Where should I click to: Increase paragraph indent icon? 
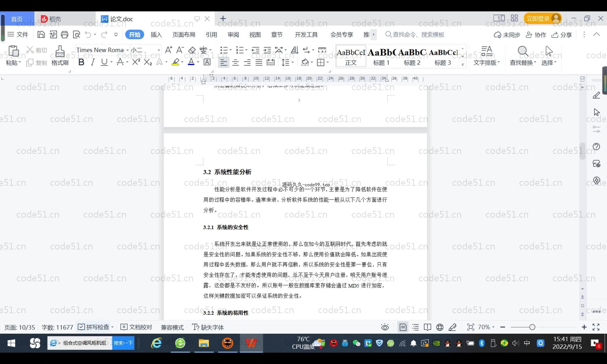[x=267, y=50]
